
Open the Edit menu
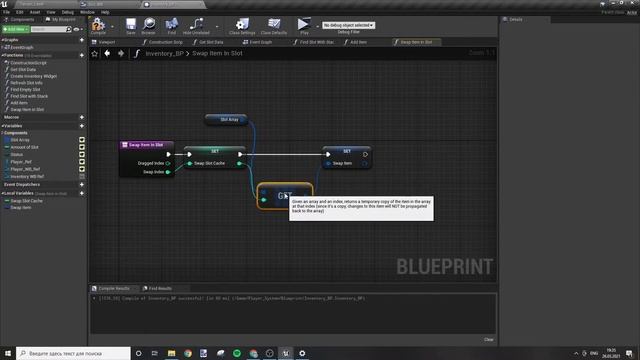(20, 12)
